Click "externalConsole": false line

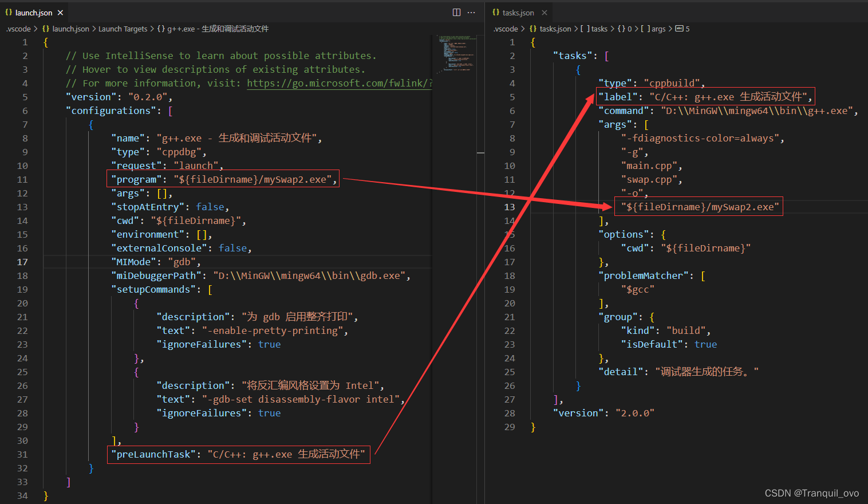182,248
